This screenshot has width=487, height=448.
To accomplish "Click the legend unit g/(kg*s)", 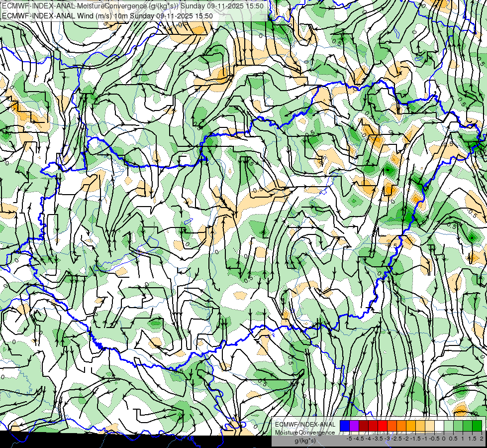I will point(305,441).
